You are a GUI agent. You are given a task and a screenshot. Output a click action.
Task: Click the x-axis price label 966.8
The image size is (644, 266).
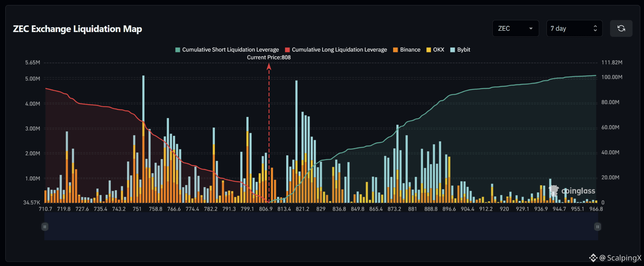click(596, 209)
